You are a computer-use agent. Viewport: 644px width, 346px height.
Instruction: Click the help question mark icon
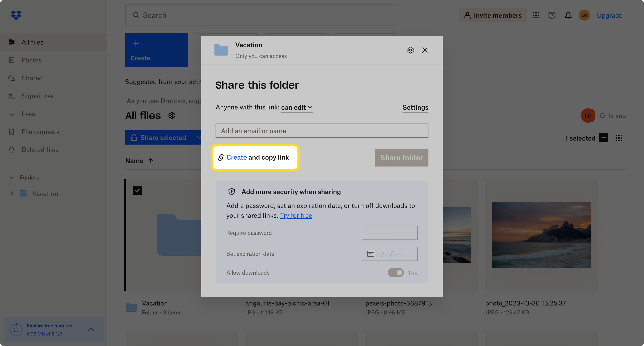pyautogui.click(x=552, y=15)
